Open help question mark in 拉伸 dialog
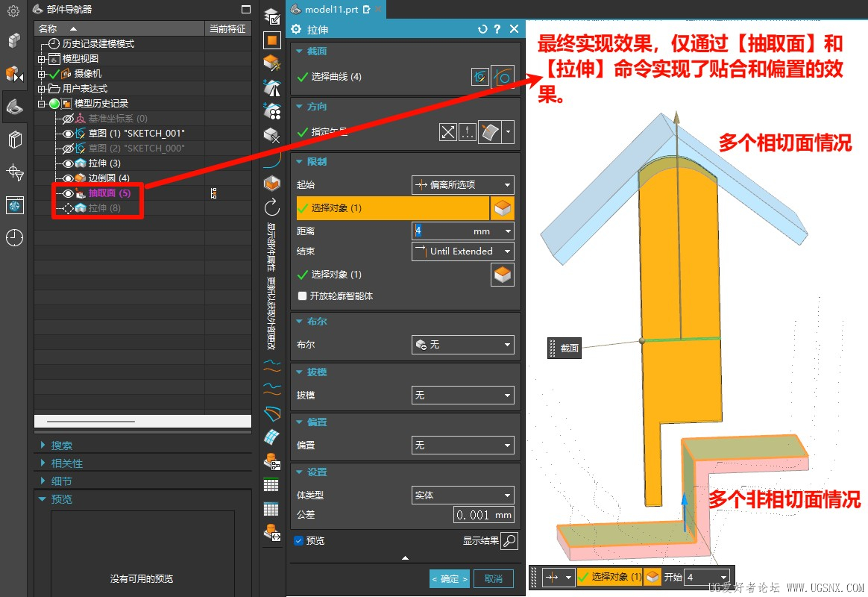Screen dimensions: 868x597 pos(497,29)
